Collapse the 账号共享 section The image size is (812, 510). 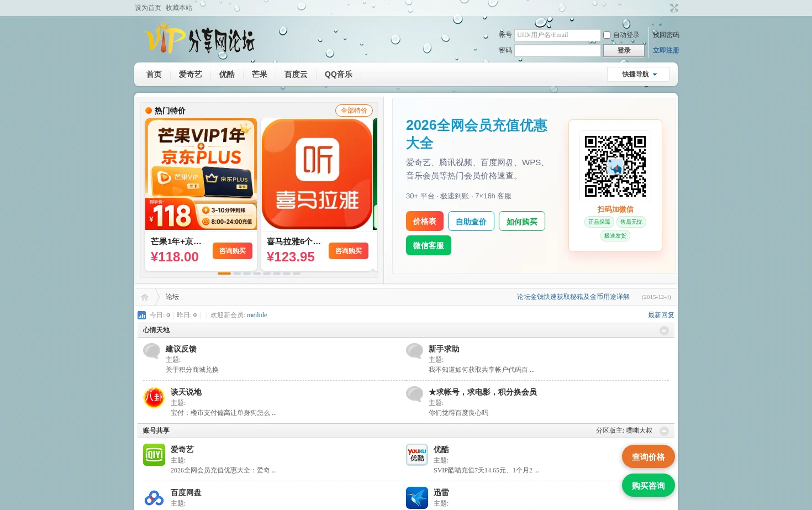click(x=664, y=431)
